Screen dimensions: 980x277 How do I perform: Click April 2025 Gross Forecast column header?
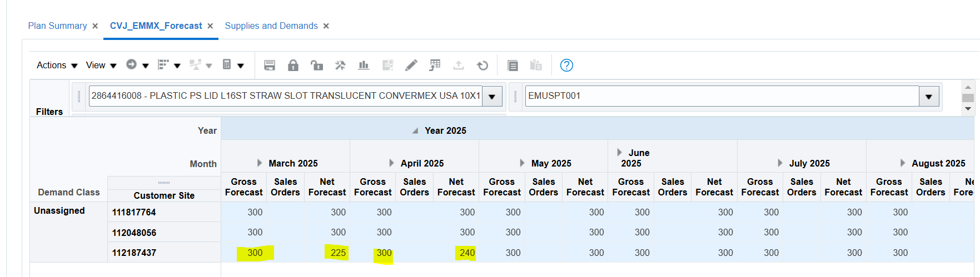(x=373, y=187)
